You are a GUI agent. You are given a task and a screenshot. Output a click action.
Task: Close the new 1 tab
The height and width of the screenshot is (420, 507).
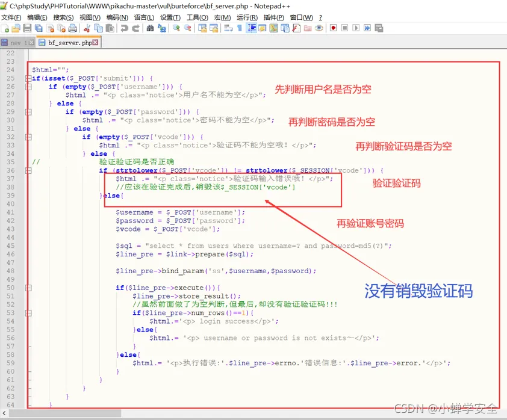click(x=31, y=42)
